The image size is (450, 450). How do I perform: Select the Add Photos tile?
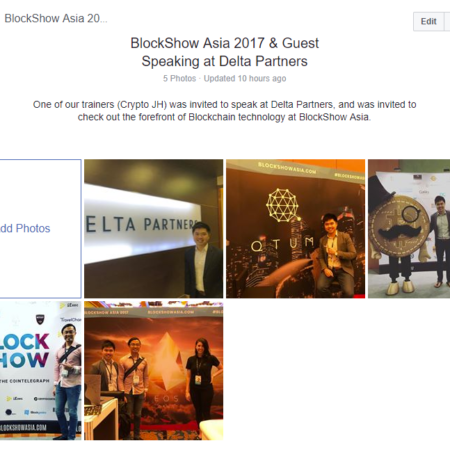(x=40, y=229)
